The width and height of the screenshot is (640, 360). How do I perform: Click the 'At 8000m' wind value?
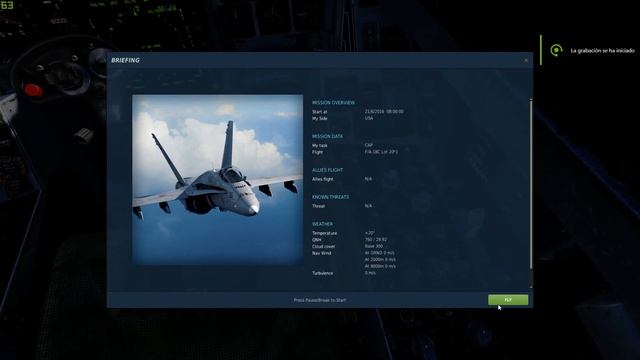pyautogui.click(x=380, y=266)
